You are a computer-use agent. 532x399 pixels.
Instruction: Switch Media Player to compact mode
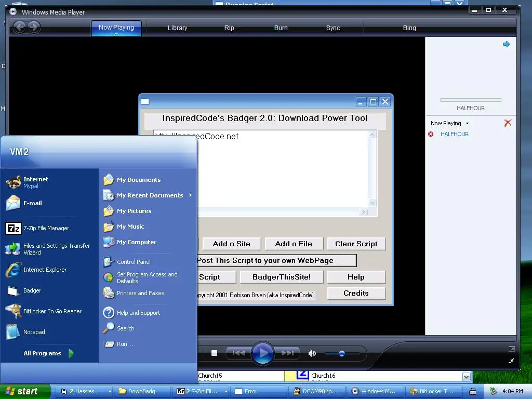click(x=512, y=361)
